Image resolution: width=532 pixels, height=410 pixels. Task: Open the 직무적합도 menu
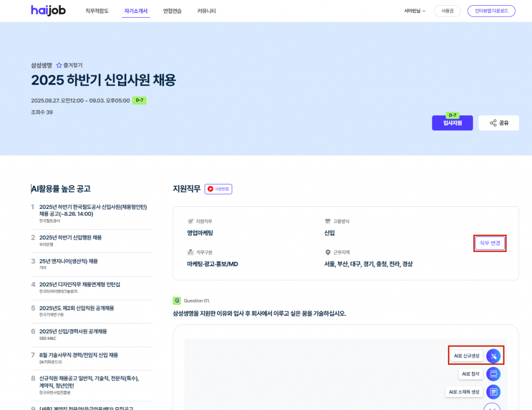point(97,11)
